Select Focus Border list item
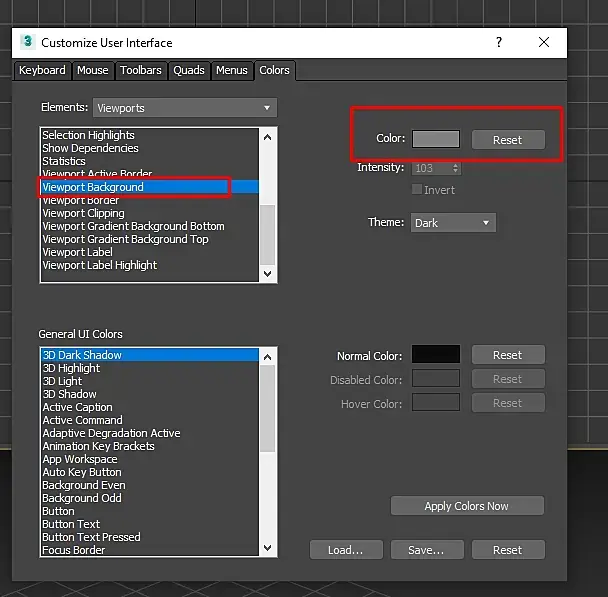 (150, 550)
